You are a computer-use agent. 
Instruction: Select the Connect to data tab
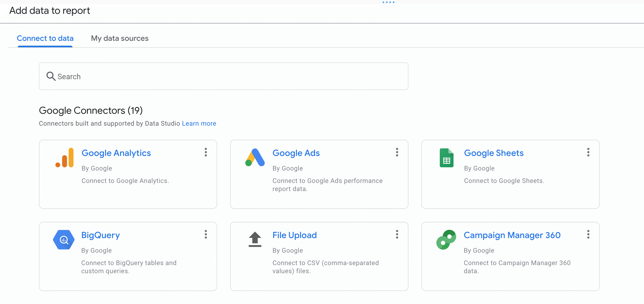[x=45, y=38]
